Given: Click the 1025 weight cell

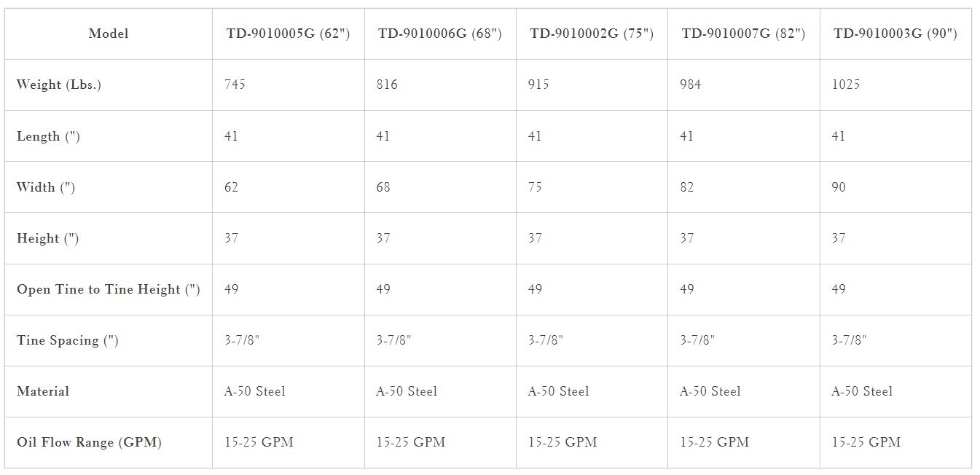Looking at the screenshot, I should point(845,85).
